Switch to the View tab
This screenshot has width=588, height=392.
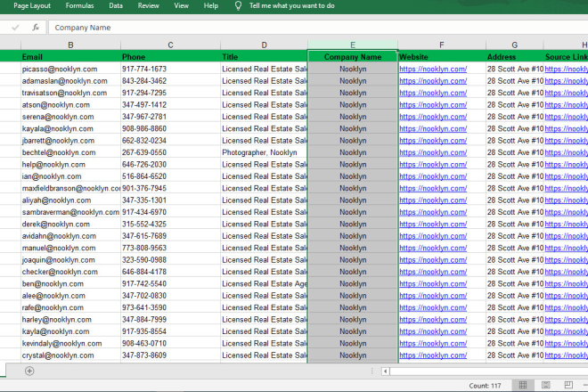[x=181, y=5]
